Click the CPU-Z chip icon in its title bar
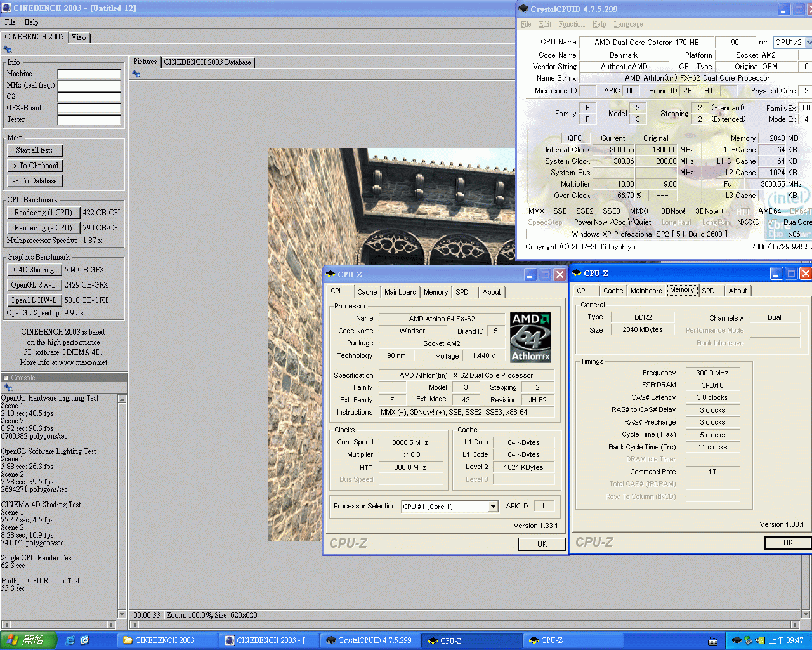The width and height of the screenshot is (812, 650). click(x=331, y=274)
